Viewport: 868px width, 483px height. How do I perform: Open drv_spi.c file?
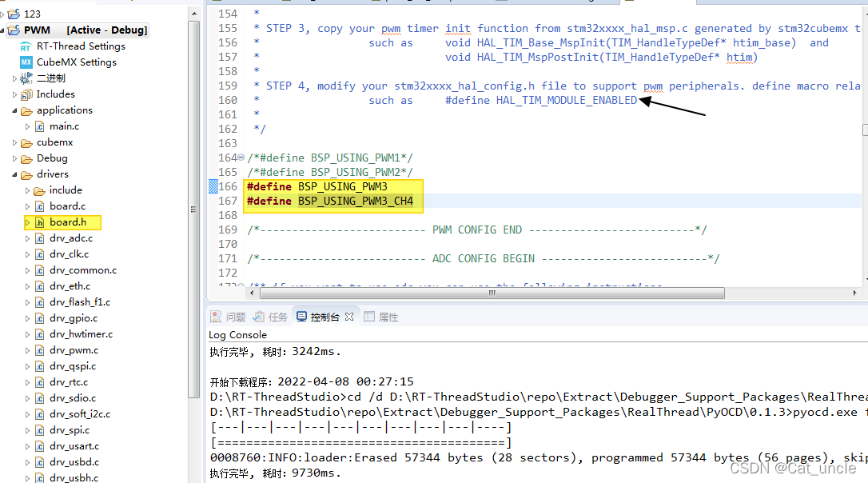click(x=70, y=430)
